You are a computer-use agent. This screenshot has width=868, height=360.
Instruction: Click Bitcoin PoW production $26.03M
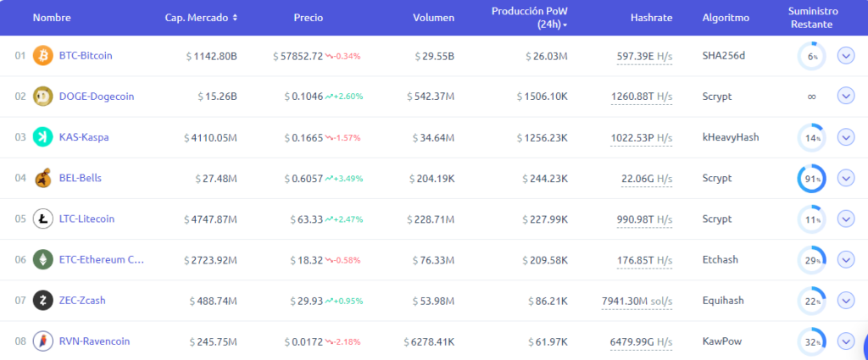545,56
